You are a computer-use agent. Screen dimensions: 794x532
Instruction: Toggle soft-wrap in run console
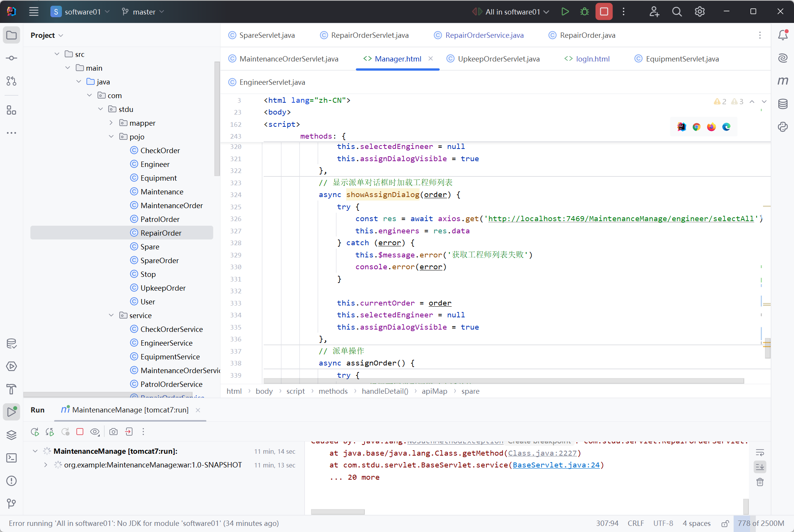coord(760,453)
